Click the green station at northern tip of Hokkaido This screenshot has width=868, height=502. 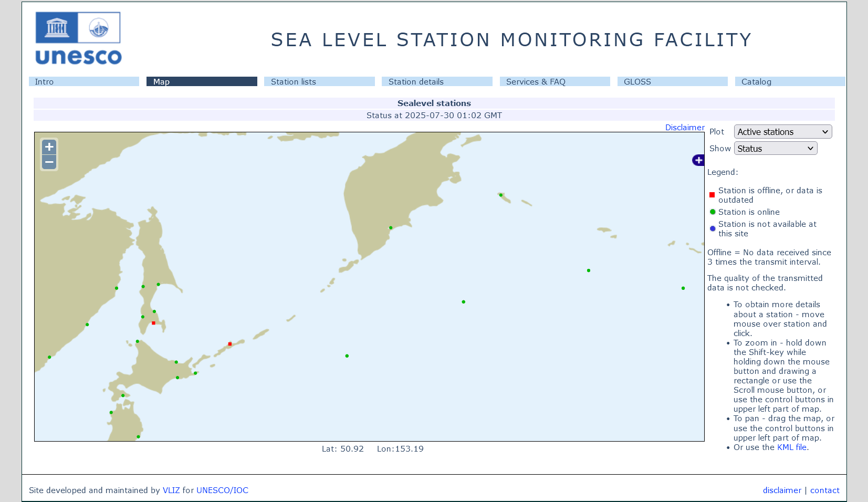[x=138, y=341]
